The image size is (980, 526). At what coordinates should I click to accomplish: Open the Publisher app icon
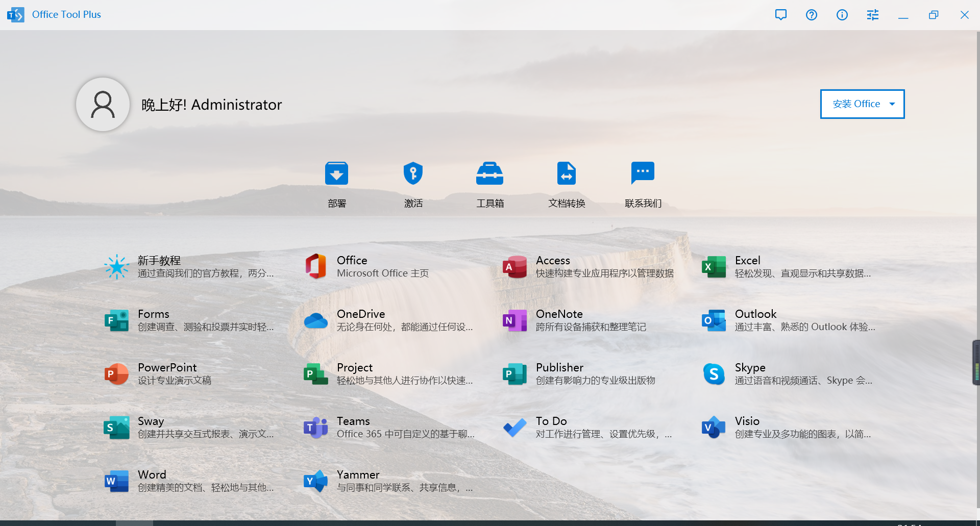tap(514, 374)
